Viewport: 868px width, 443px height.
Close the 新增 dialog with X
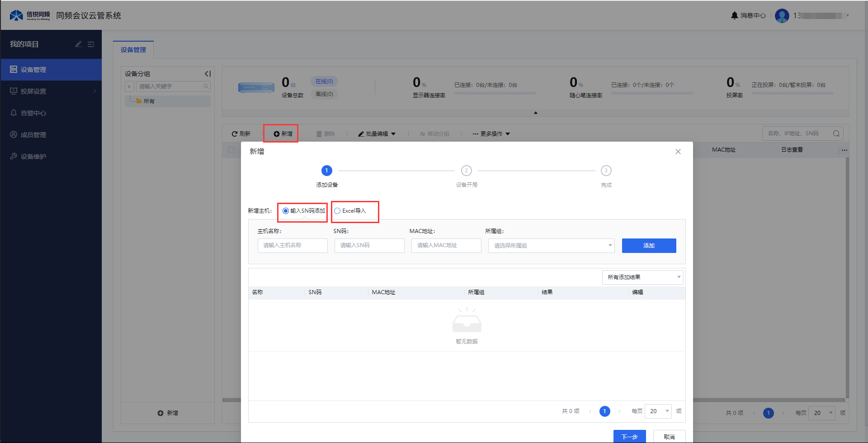pyautogui.click(x=678, y=152)
